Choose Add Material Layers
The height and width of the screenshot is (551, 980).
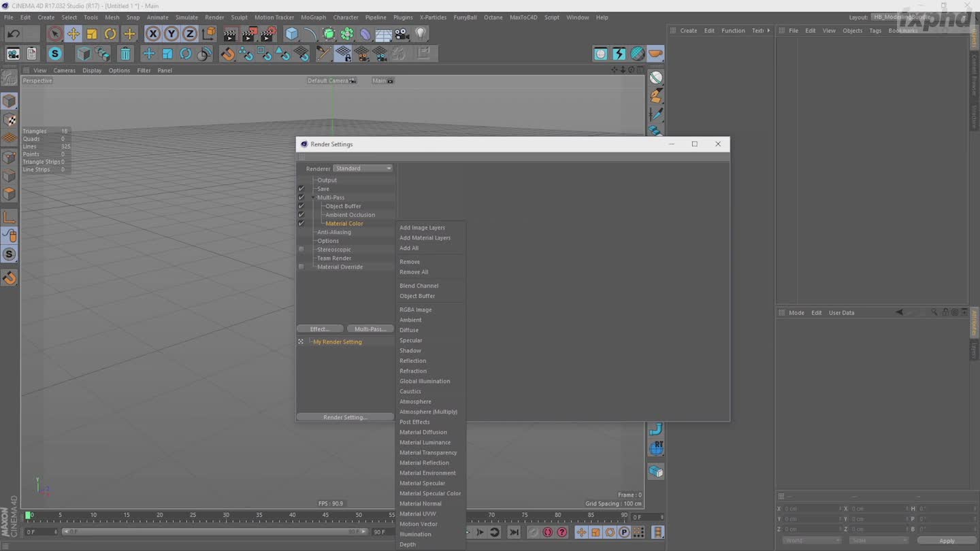click(425, 238)
